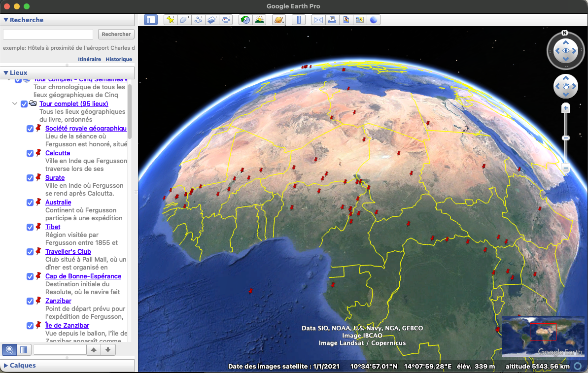Show historical imagery

245,19
